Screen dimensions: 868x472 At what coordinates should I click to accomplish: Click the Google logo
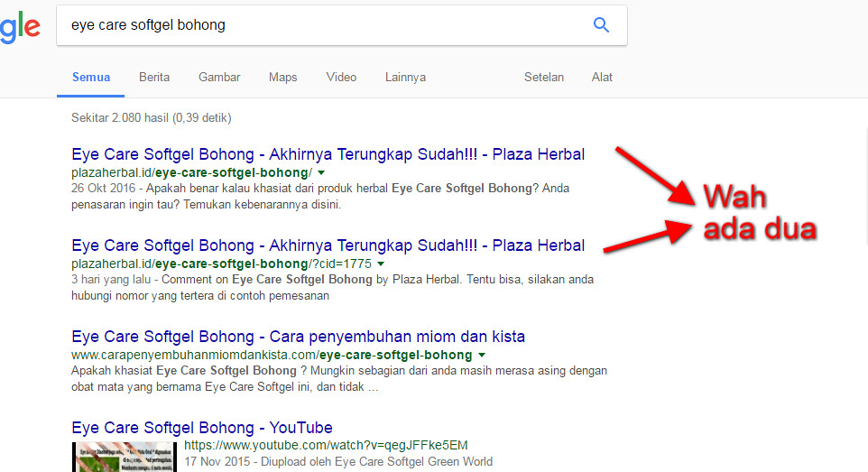tap(19, 27)
